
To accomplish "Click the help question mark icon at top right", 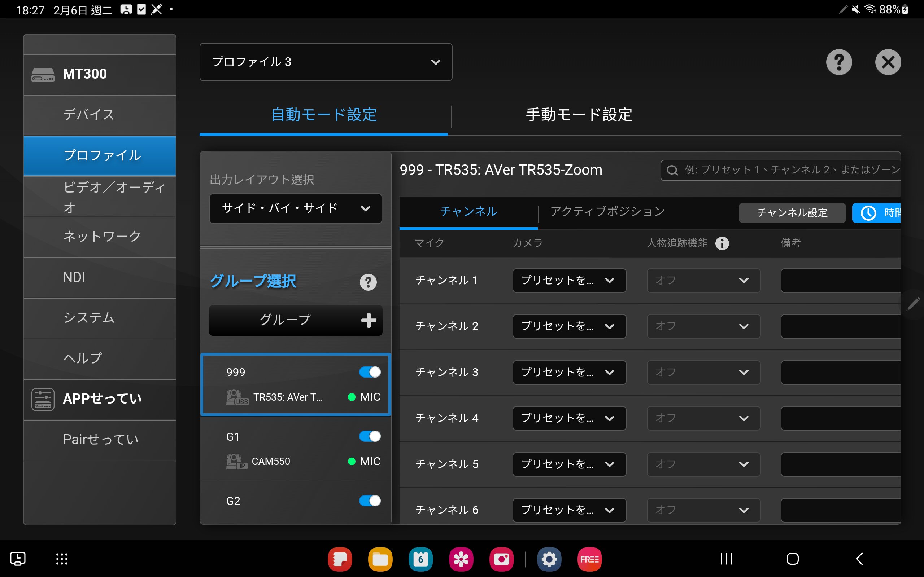I will (x=838, y=62).
